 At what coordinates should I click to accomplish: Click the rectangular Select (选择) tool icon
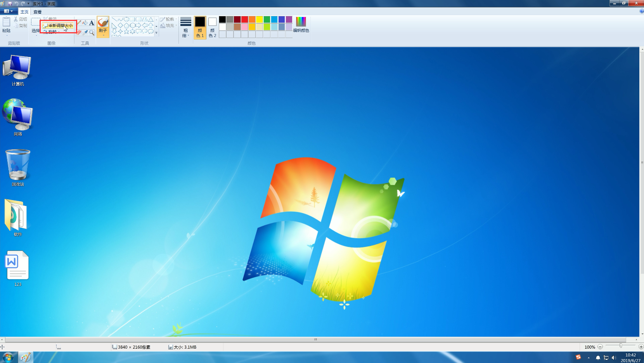coord(36,22)
